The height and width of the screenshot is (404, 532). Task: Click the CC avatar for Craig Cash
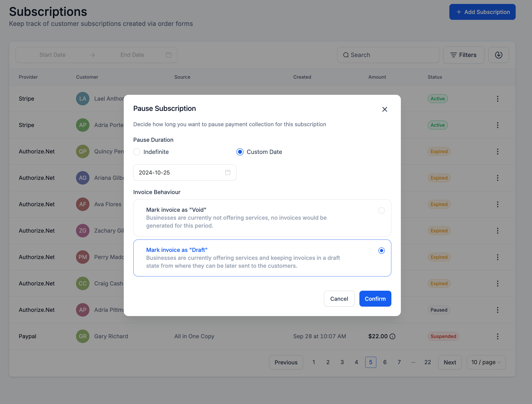tap(83, 284)
